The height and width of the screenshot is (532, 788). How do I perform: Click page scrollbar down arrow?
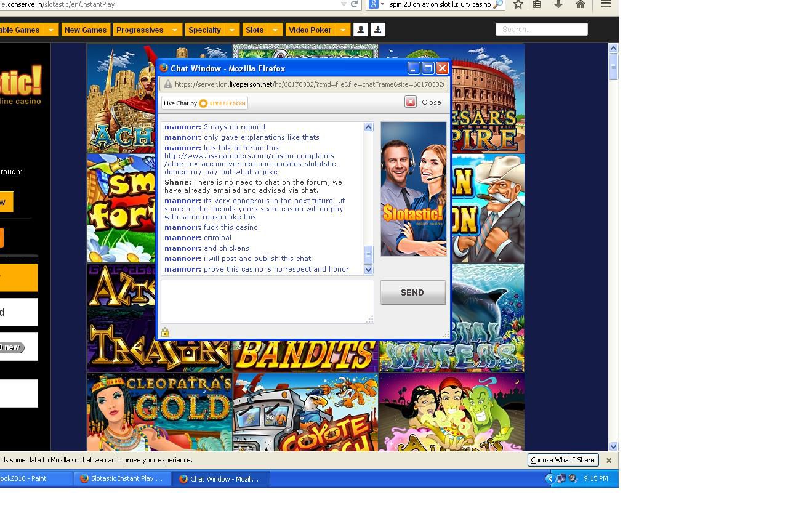(x=613, y=446)
